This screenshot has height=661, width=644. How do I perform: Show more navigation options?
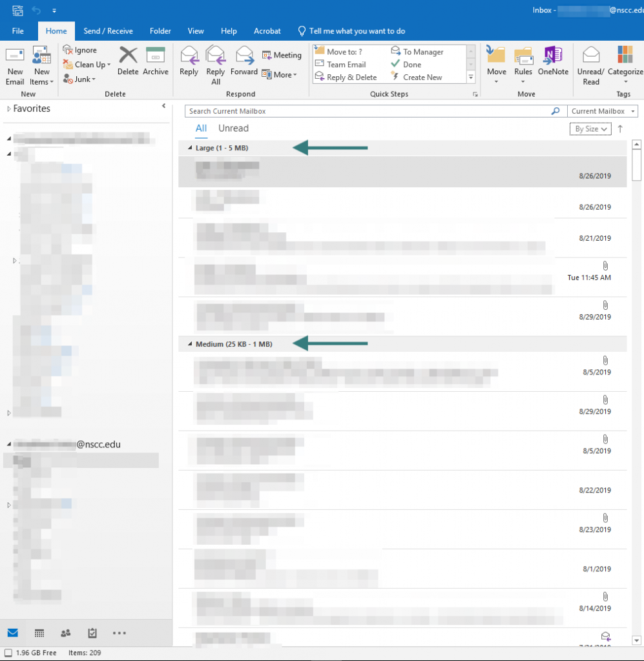pyautogui.click(x=119, y=633)
